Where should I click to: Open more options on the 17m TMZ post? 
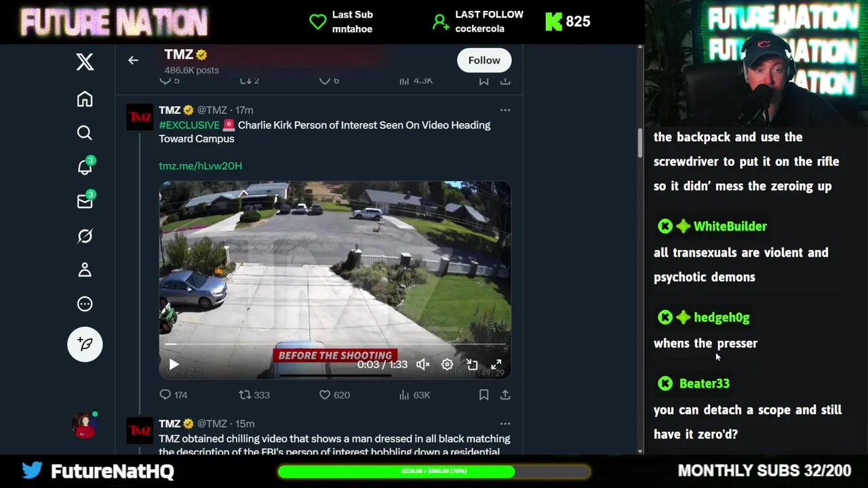pos(505,110)
